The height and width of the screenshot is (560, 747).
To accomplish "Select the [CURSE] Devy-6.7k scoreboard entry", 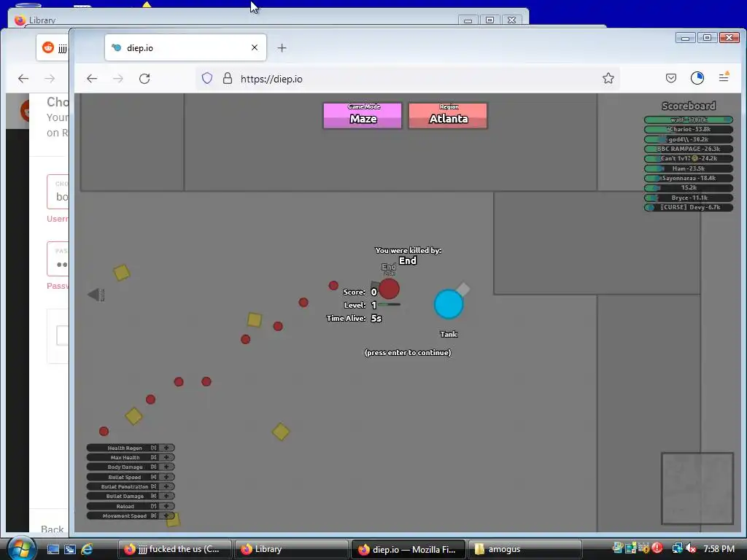I will pyautogui.click(x=689, y=207).
